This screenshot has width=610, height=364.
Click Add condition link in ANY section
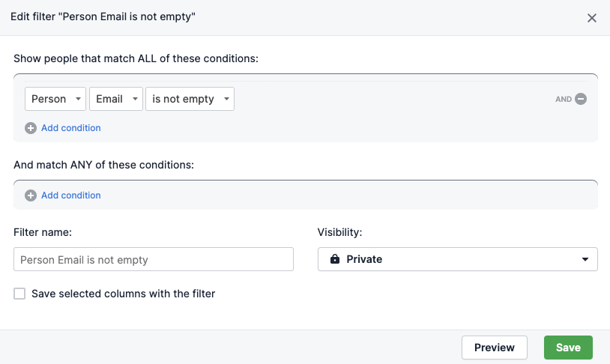pyautogui.click(x=70, y=195)
